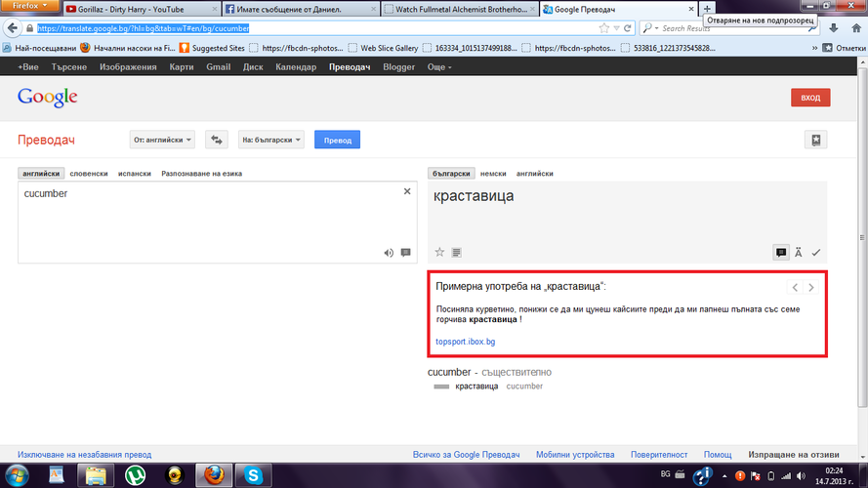Screen dimensions: 868x488
Task: Open Gmail from Google bar
Action: tap(218, 67)
